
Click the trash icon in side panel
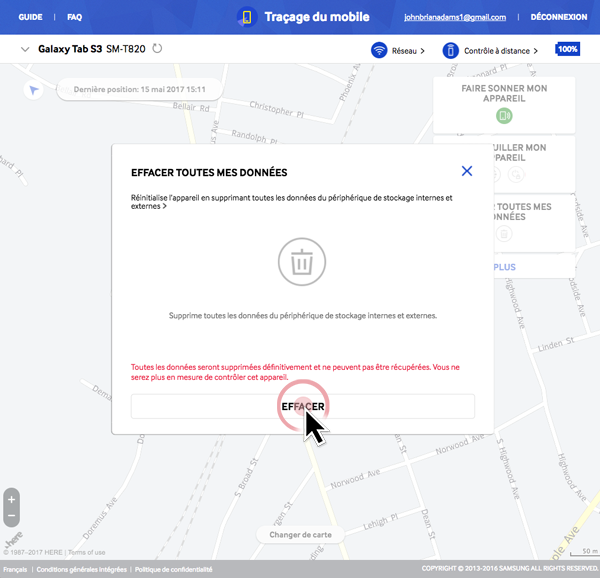(504, 233)
